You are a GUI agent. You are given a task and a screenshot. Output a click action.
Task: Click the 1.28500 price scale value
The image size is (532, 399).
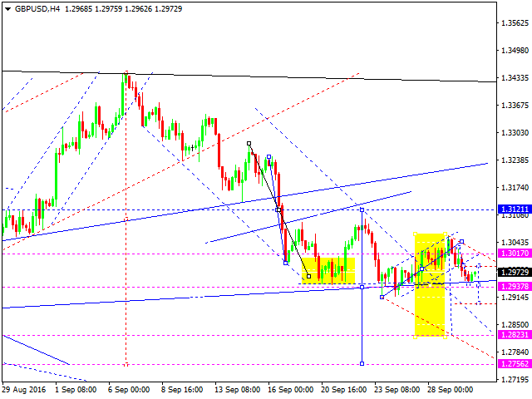(515, 325)
